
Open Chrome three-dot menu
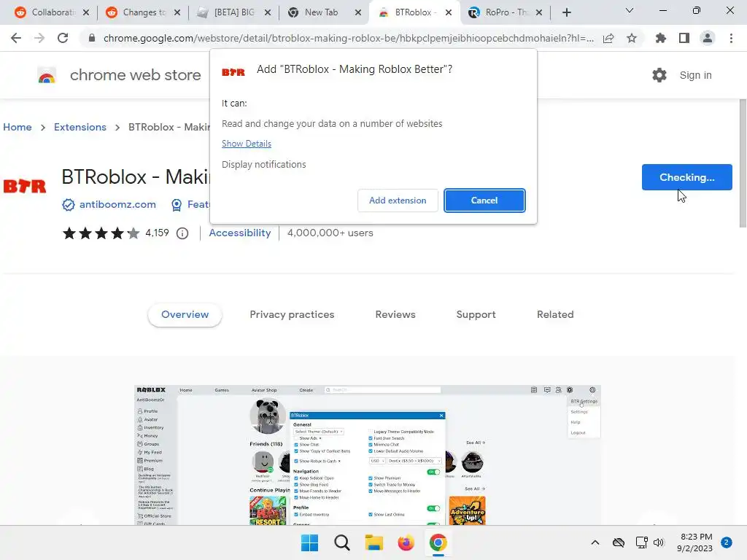pos(731,38)
